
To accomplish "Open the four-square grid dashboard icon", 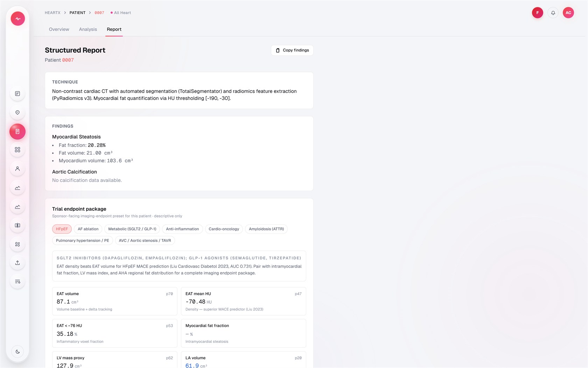I will coord(17,150).
